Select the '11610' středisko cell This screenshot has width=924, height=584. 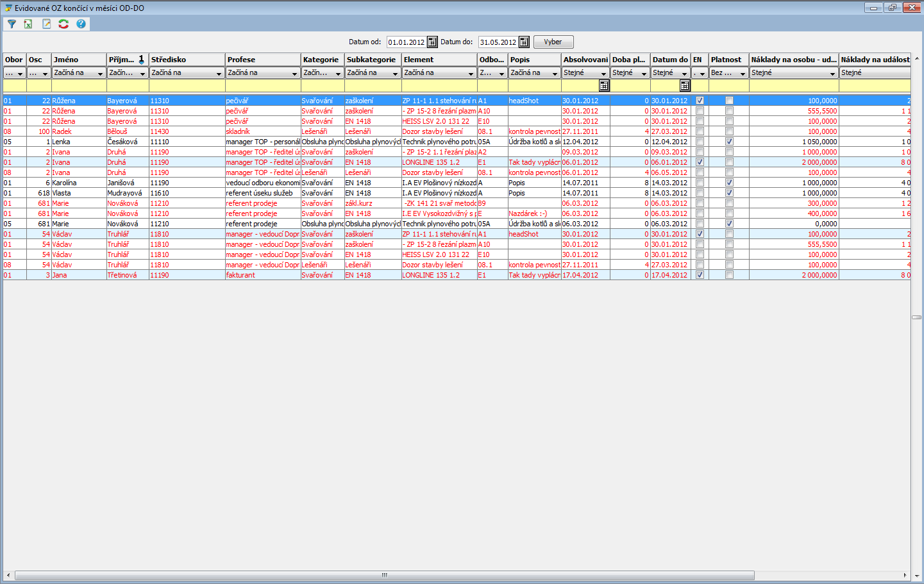pyautogui.click(x=187, y=193)
